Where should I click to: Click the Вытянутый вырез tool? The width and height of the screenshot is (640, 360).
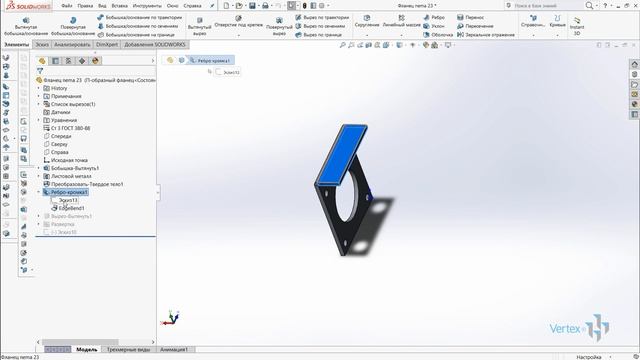click(x=199, y=26)
